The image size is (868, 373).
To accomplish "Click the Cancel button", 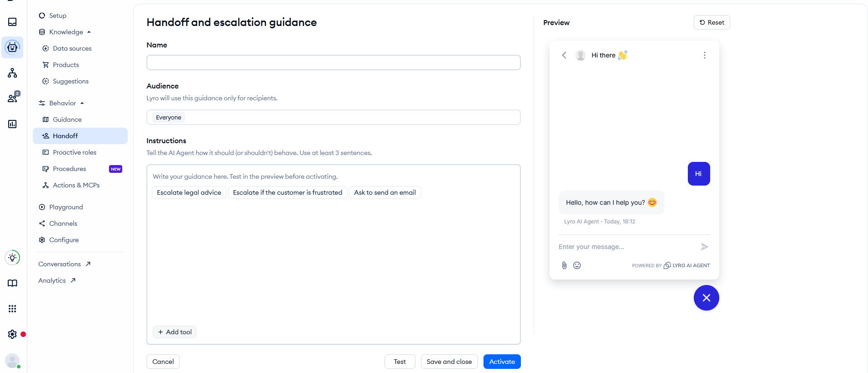I will [x=163, y=362].
